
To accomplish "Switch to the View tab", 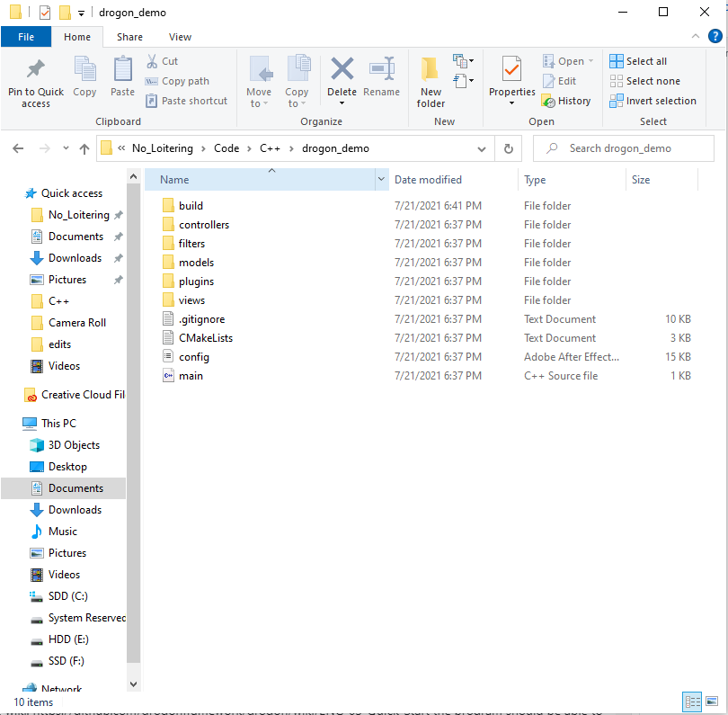I will click(180, 37).
